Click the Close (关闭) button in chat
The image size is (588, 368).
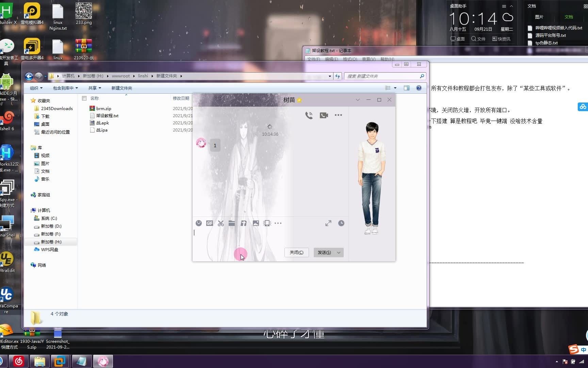tap(296, 252)
